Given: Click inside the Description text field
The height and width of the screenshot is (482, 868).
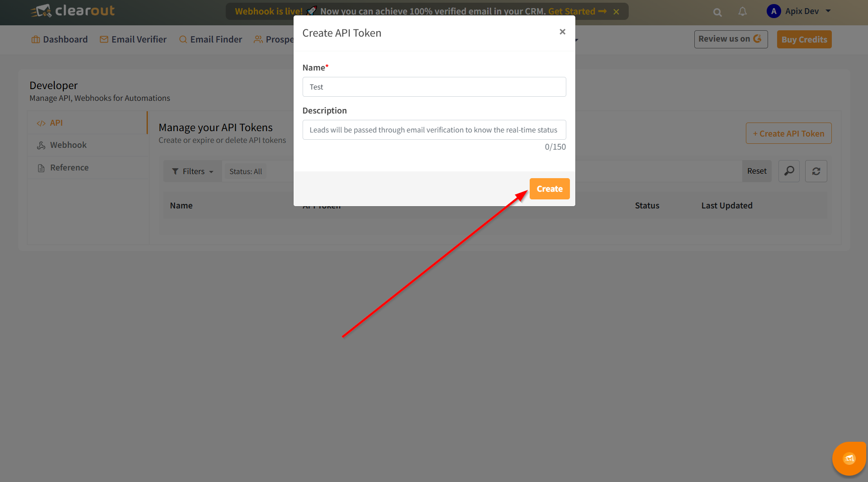Looking at the screenshot, I should point(434,130).
